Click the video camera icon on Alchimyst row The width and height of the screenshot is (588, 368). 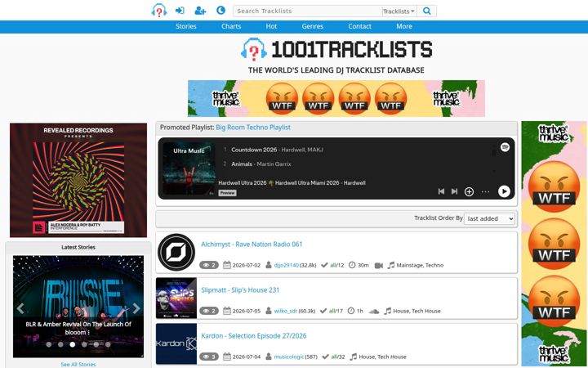379,266
